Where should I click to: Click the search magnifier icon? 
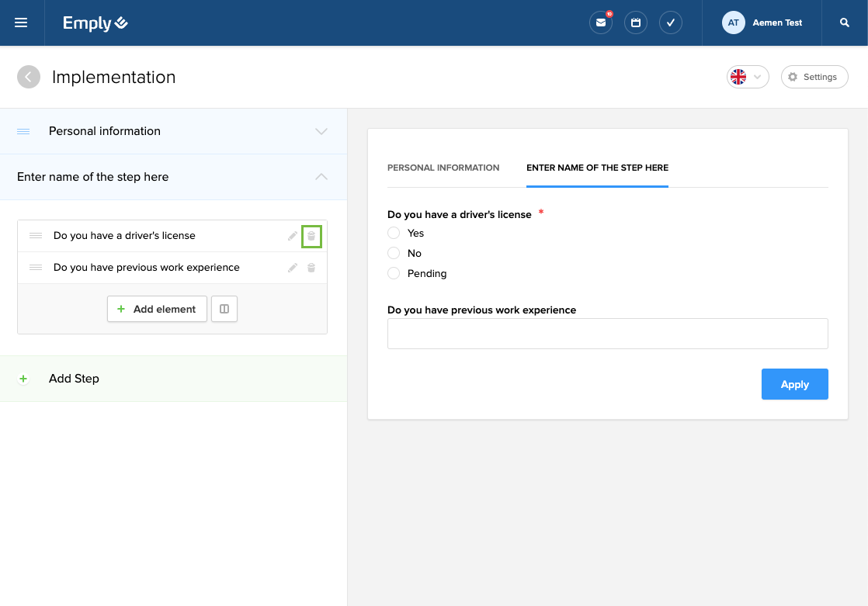coord(845,23)
